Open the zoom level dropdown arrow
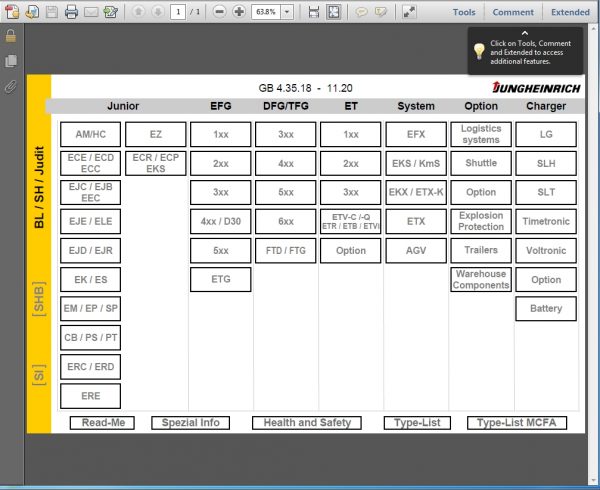 pyautogui.click(x=287, y=12)
